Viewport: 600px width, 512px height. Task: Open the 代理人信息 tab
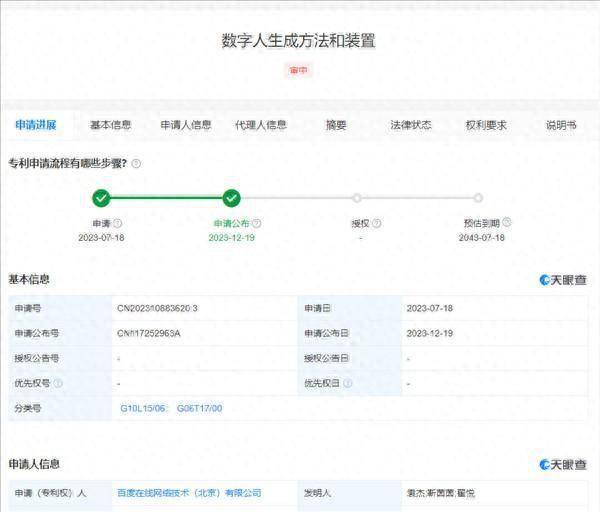tap(261, 125)
